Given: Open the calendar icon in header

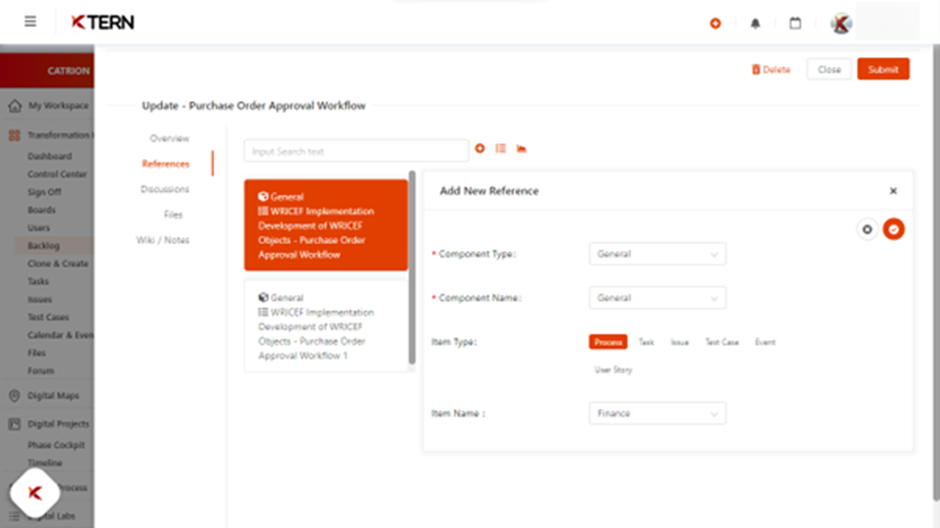Looking at the screenshot, I should [795, 23].
